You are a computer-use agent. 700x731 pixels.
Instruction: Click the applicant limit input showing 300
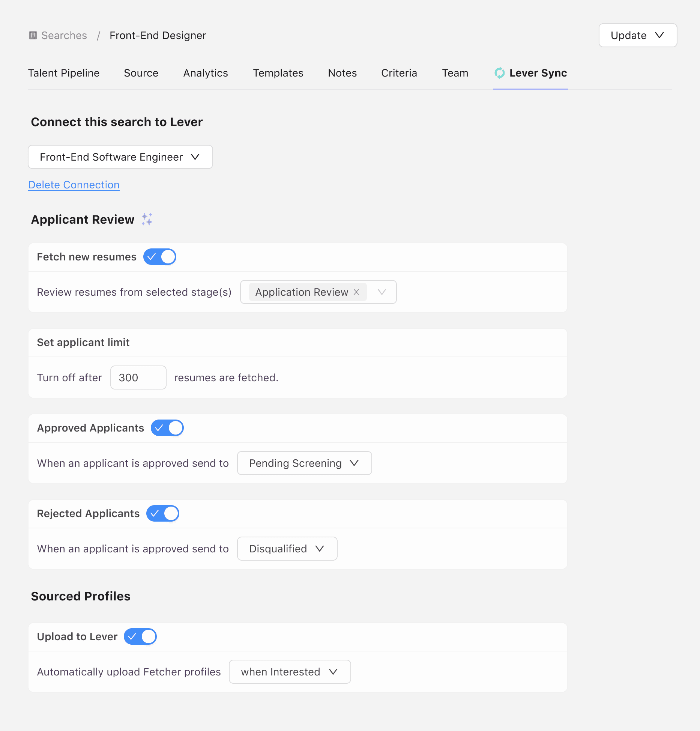tap(138, 378)
